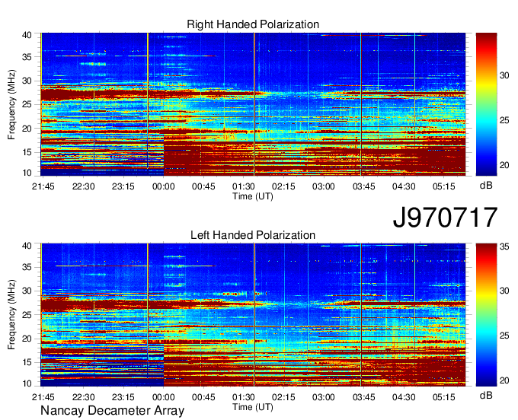Click the J970717 observation label
The image size is (518, 420).
point(445,217)
